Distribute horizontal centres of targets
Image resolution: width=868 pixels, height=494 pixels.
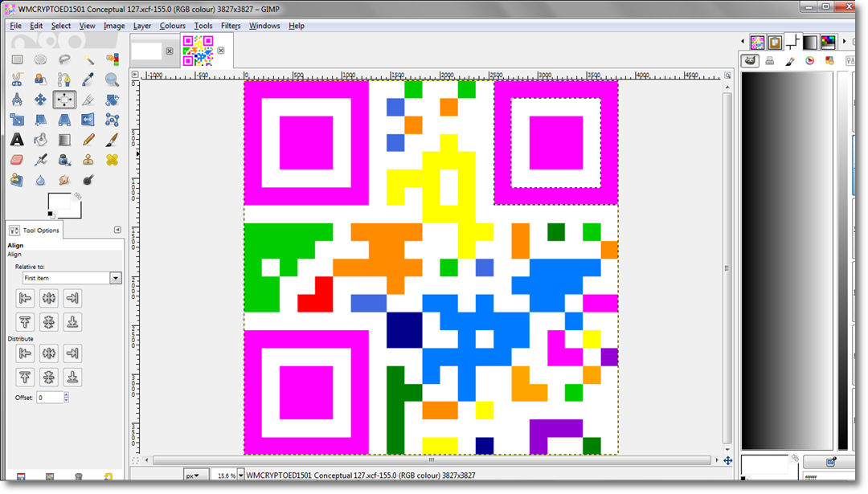[49, 353]
